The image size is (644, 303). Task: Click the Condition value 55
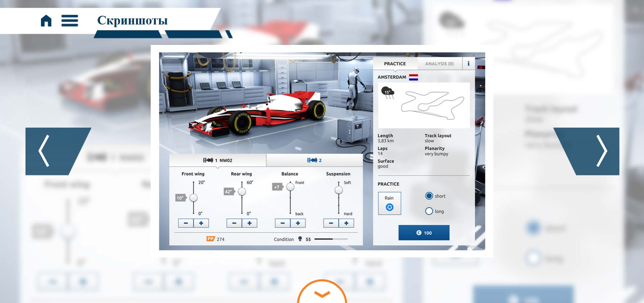point(308,239)
